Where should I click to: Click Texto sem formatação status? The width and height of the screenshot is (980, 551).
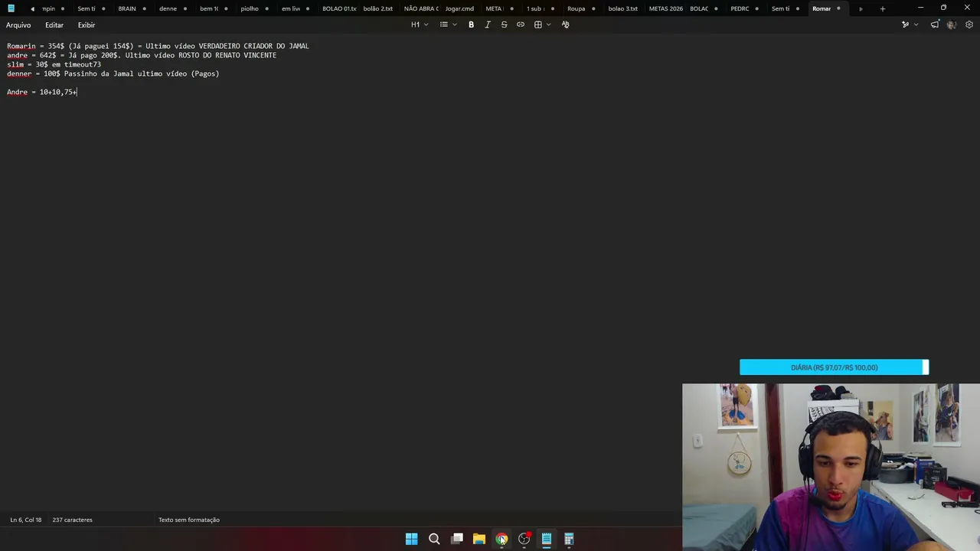189,520
